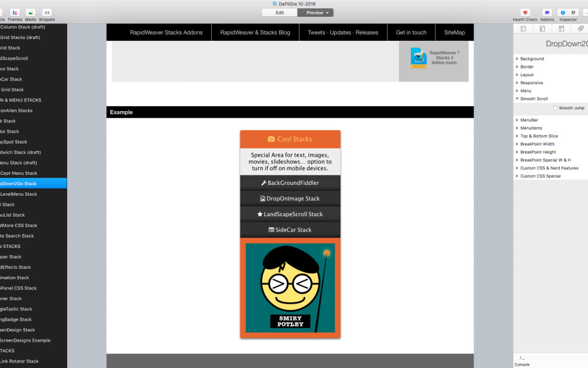Click the image icon beside DropOnImage Stack
This screenshot has height=368, width=588.
(x=263, y=199)
